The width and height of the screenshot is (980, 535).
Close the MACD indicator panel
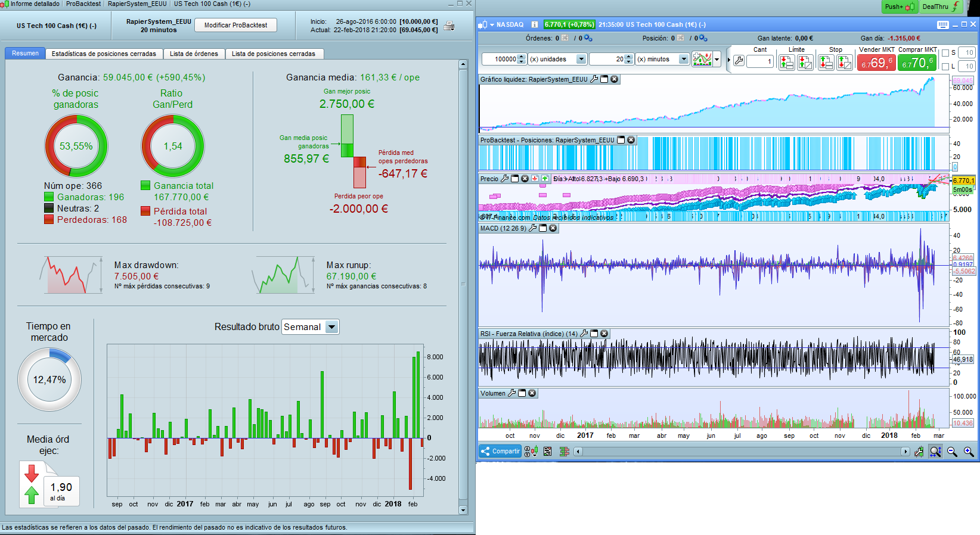tap(553, 228)
